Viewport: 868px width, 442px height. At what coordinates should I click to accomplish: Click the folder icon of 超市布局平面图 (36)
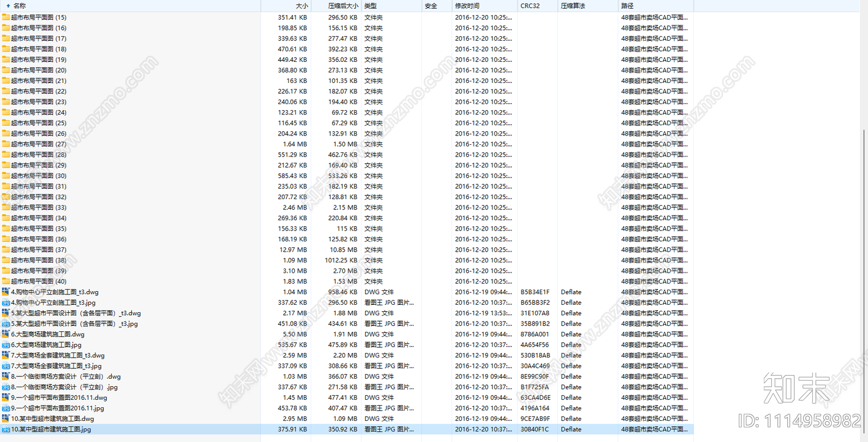[x=6, y=239]
